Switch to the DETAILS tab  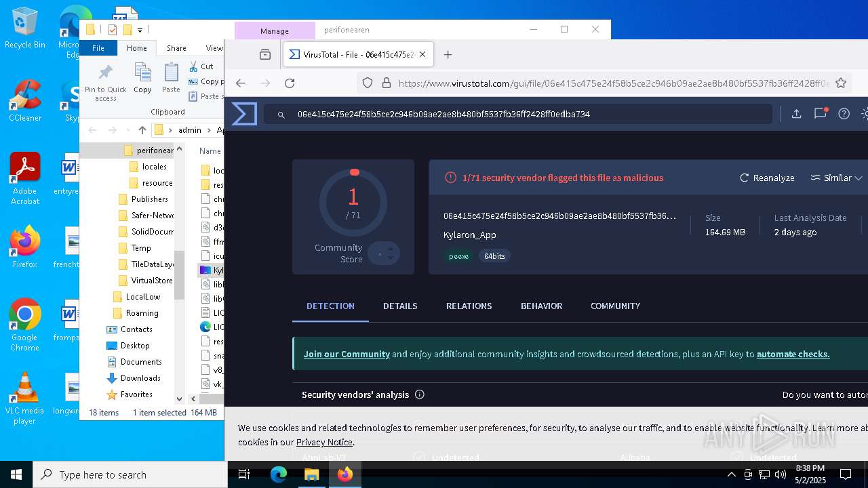pos(400,306)
